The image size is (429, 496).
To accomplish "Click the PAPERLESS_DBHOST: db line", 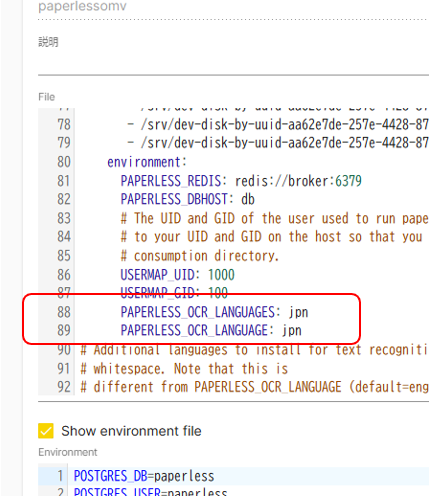I will (188, 199).
